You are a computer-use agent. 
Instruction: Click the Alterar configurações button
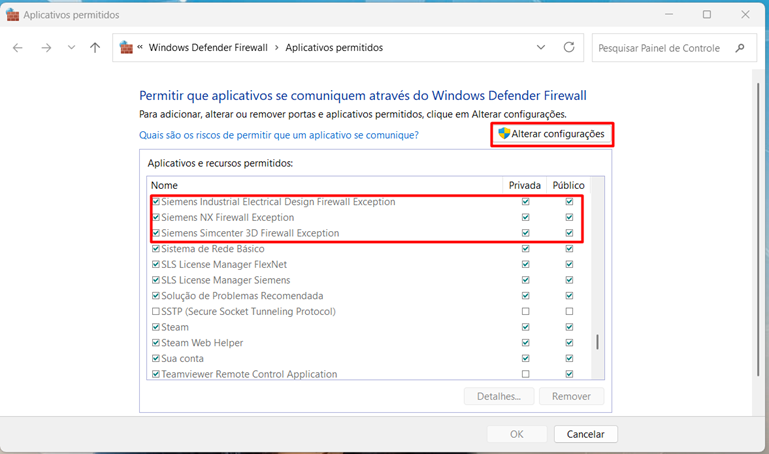point(552,134)
